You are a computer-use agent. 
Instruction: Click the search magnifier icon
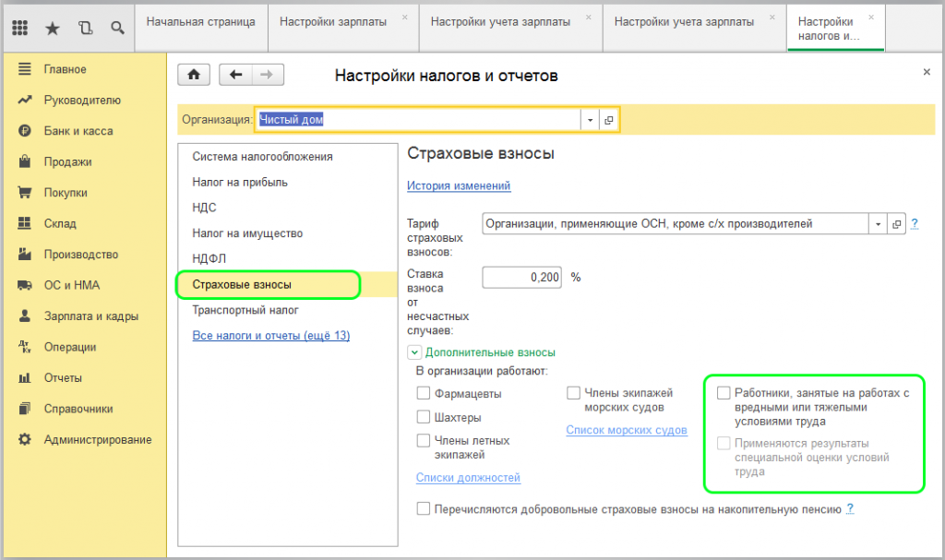117,28
